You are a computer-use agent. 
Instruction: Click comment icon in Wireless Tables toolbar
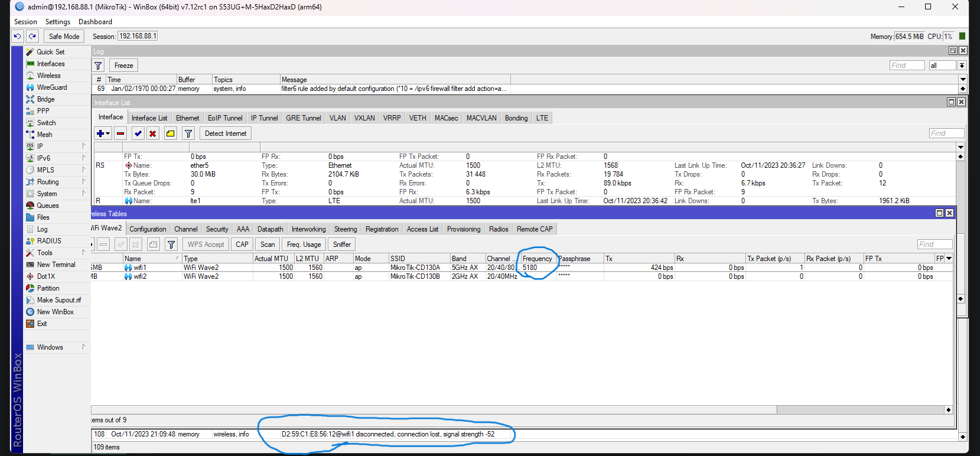[x=154, y=245]
